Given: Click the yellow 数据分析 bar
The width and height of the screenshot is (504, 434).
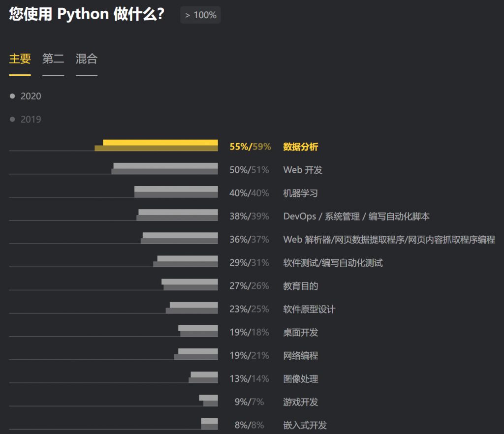Looking at the screenshot, I should pos(156,145).
